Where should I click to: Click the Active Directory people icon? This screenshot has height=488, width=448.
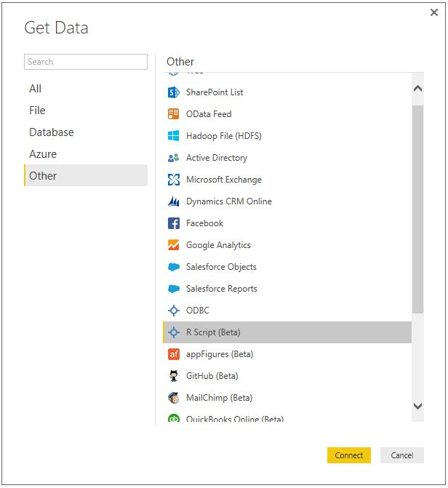pos(173,158)
